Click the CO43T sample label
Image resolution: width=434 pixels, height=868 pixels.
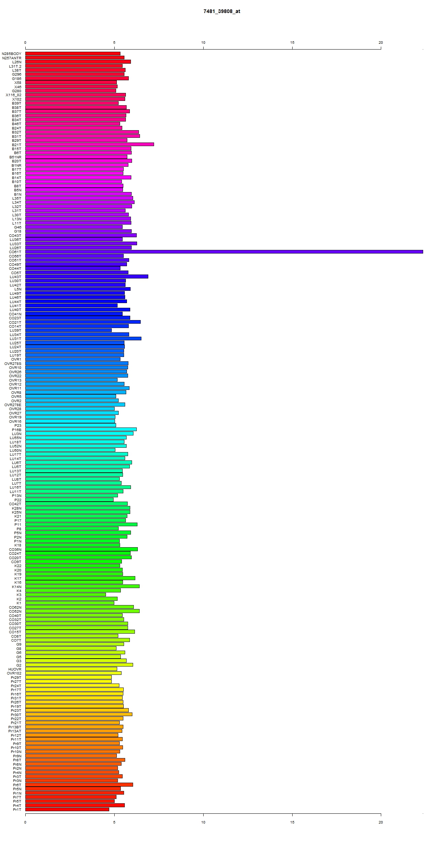15,235
